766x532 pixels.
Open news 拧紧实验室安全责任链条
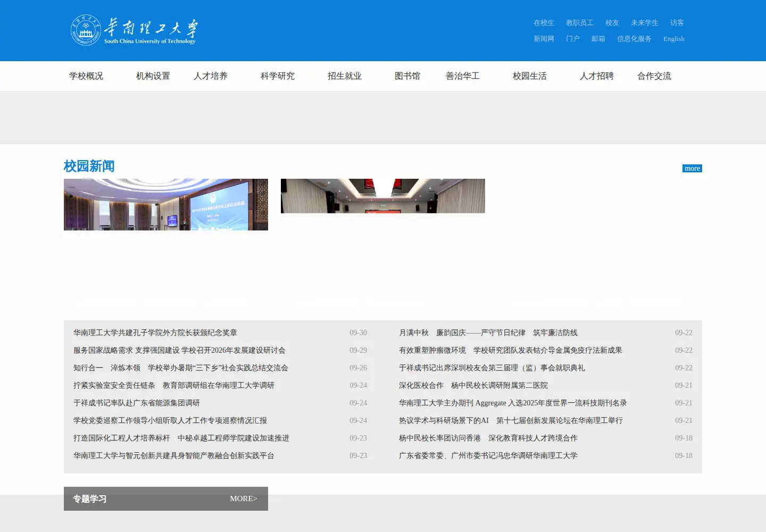174,385
